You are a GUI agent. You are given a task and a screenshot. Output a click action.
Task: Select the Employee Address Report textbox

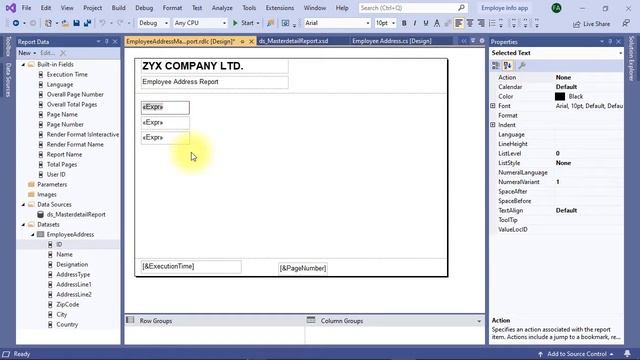214,82
